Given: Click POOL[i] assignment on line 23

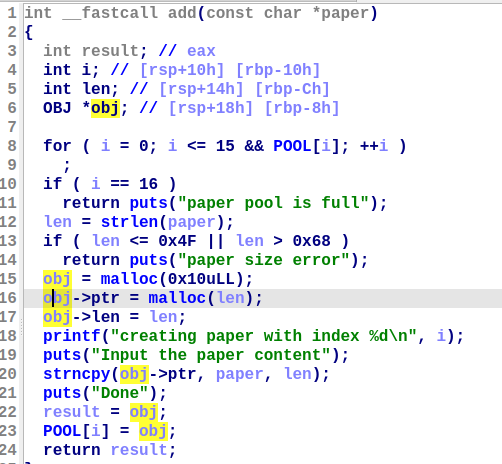Looking at the screenshot, I should pos(76,431).
